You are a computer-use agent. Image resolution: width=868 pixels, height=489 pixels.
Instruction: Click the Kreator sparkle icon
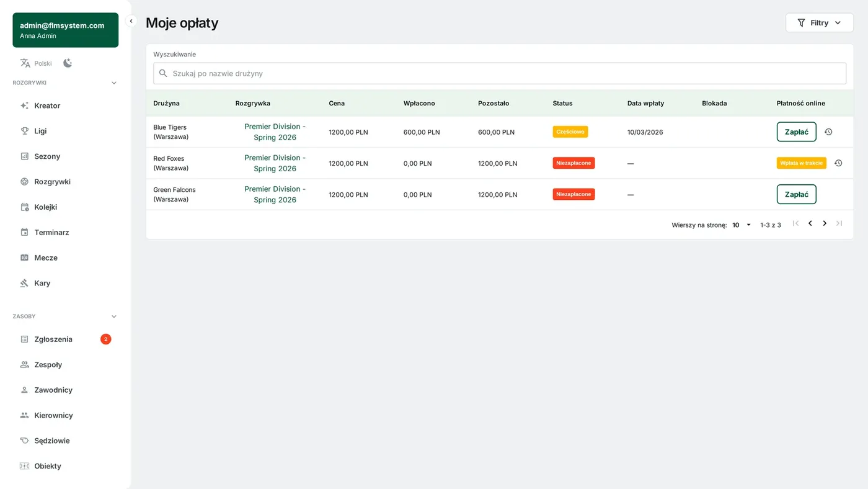[x=25, y=105]
